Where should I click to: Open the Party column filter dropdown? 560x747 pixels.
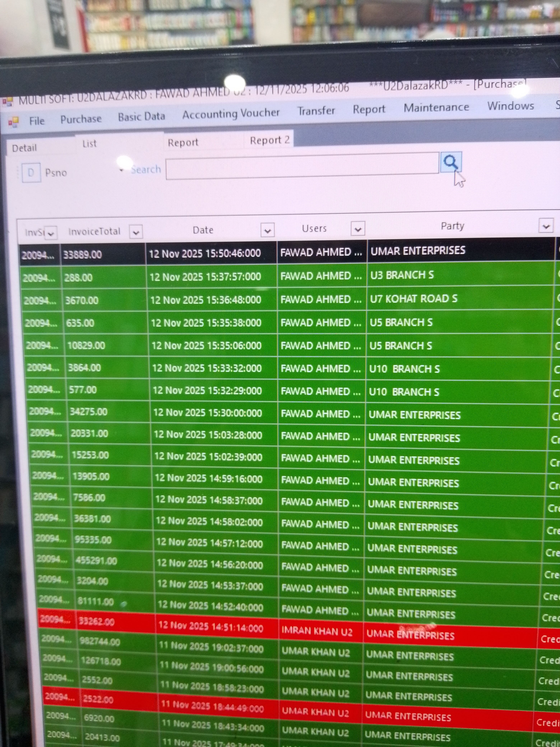(546, 226)
